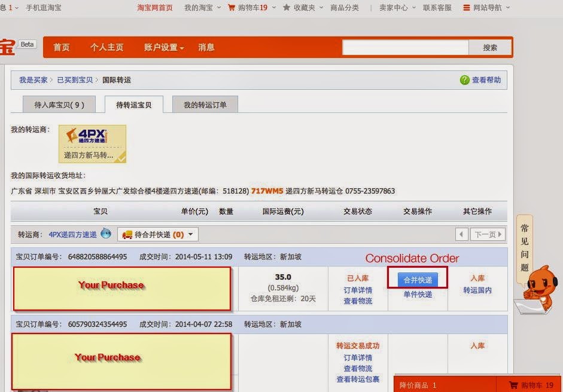
Task: Click the favorites star icon
Action: [287, 7]
